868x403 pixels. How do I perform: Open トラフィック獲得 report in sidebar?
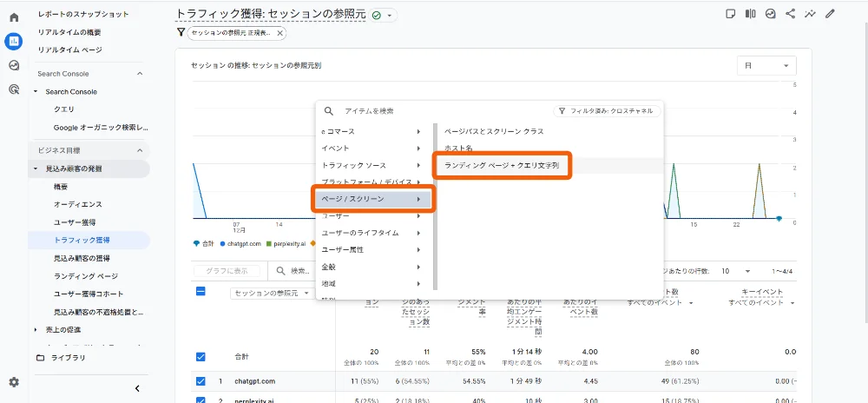click(82, 240)
